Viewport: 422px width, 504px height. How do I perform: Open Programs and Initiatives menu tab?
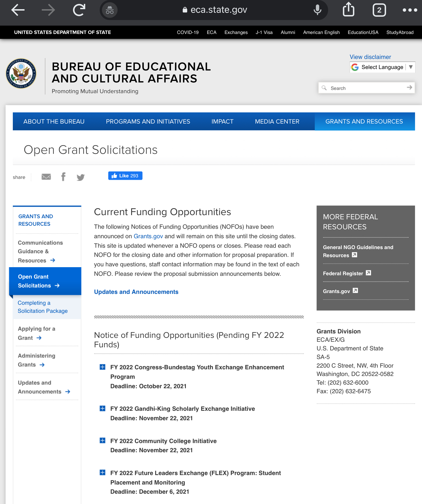coord(148,122)
